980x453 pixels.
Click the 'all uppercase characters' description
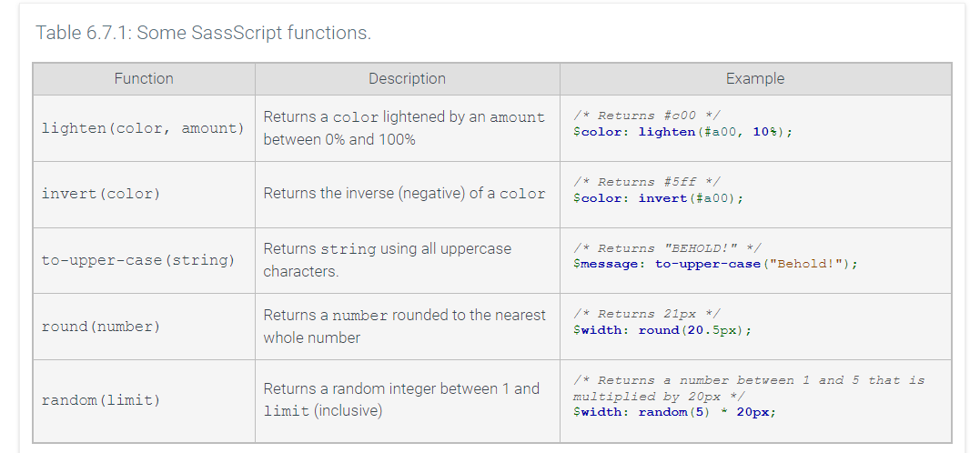click(388, 260)
